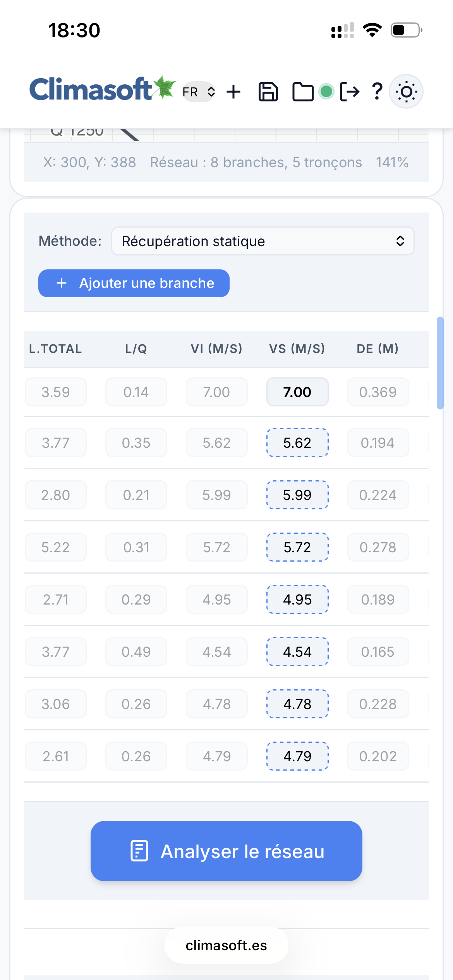Toggle light/dark theme sun button
Viewport: 453px width, 980px height.
[406, 92]
